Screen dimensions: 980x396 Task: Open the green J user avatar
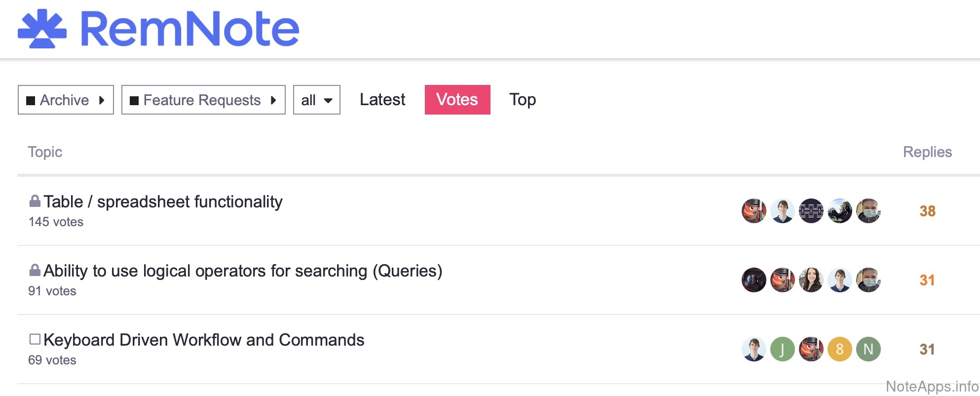click(782, 349)
